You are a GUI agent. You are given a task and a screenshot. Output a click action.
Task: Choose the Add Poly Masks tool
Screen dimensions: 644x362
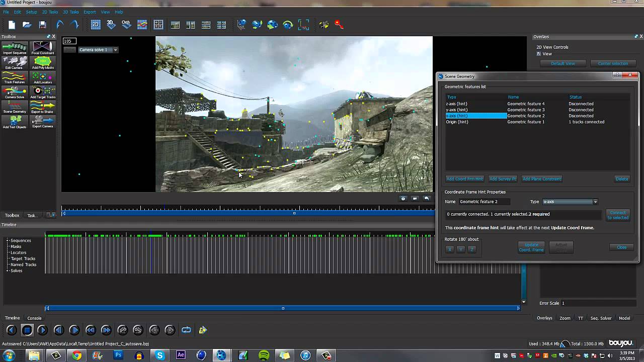coord(43,63)
